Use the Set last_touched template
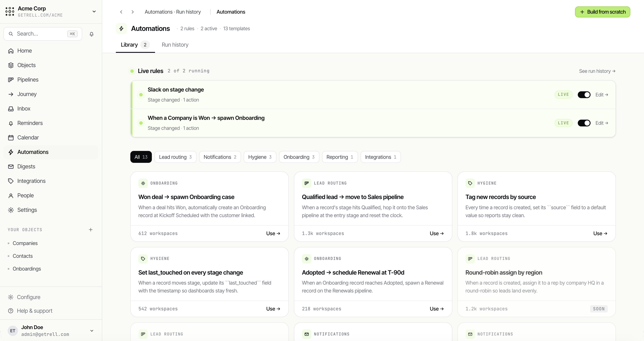Viewport: 644px width, 341px height. click(273, 309)
